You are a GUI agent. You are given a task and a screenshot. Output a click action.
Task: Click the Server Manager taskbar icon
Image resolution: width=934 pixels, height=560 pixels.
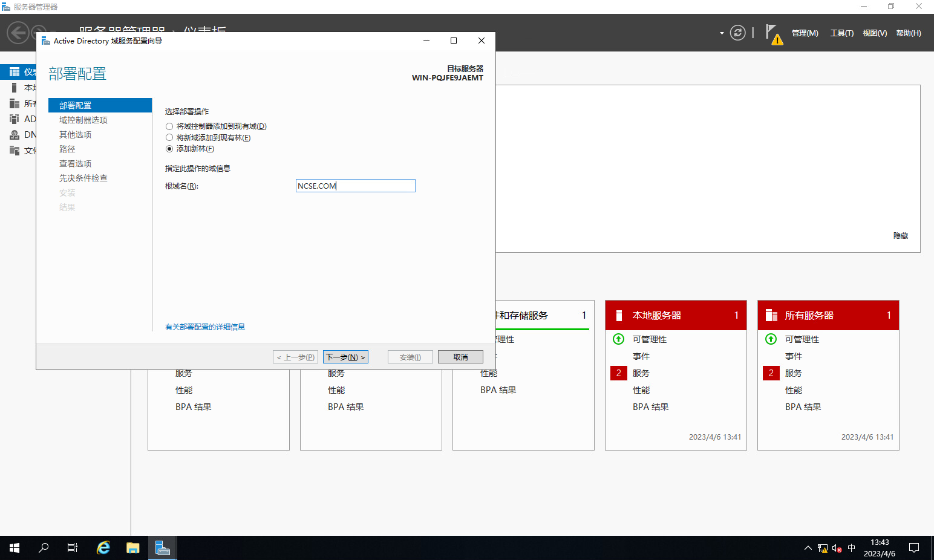click(162, 548)
